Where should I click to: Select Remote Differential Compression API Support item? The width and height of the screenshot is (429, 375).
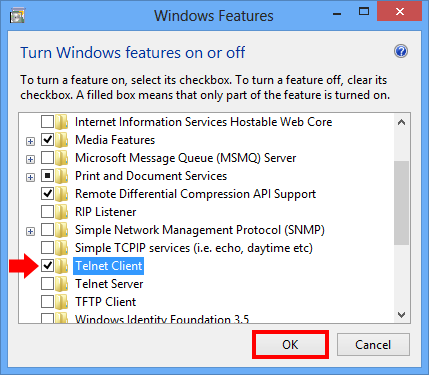point(195,194)
